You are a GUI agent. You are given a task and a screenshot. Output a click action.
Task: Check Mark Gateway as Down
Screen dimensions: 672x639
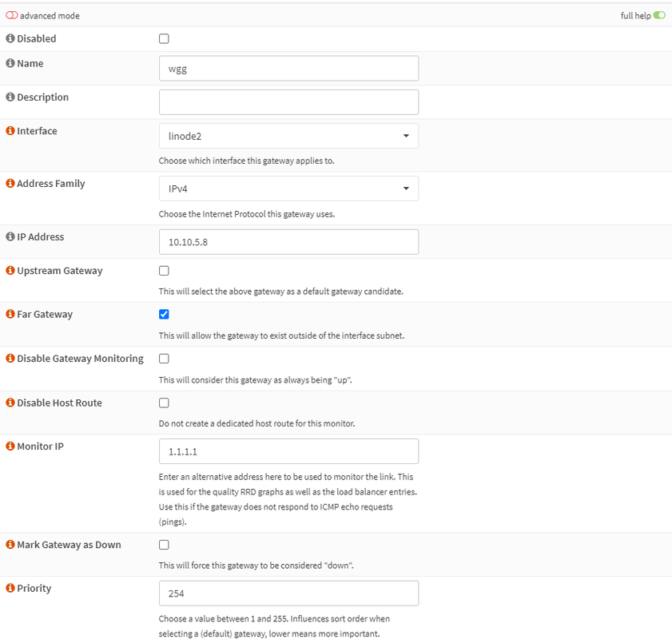[x=164, y=545]
